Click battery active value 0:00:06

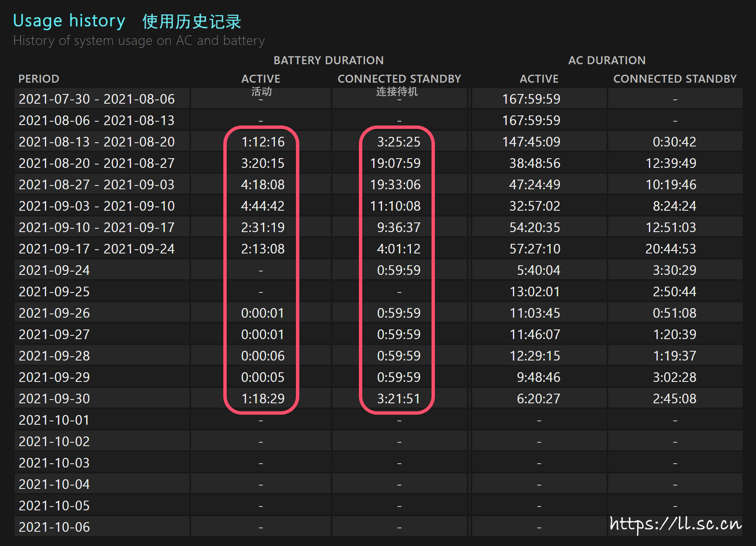(x=262, y=356)
